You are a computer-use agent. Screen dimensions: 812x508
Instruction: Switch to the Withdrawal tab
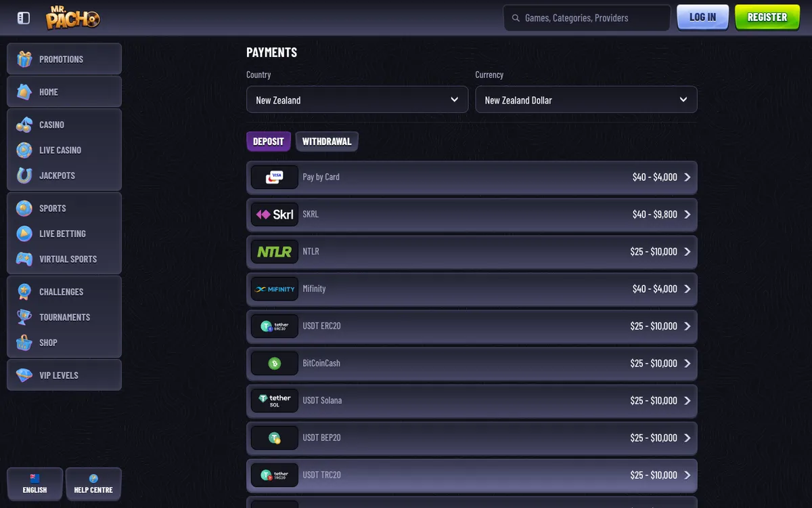tap(327, 142)
